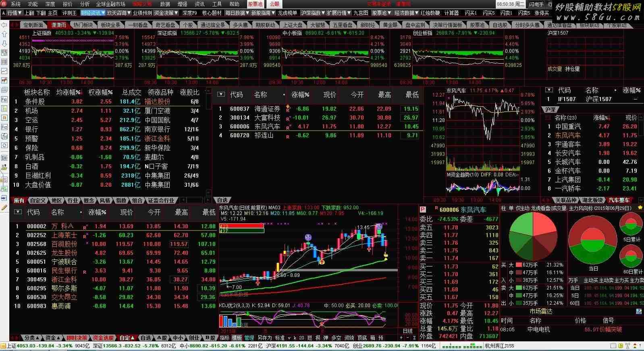
Task: Click the left scroll arrow before 定制版面 tab
Action: pyautogui.click(x=12, y=25)
